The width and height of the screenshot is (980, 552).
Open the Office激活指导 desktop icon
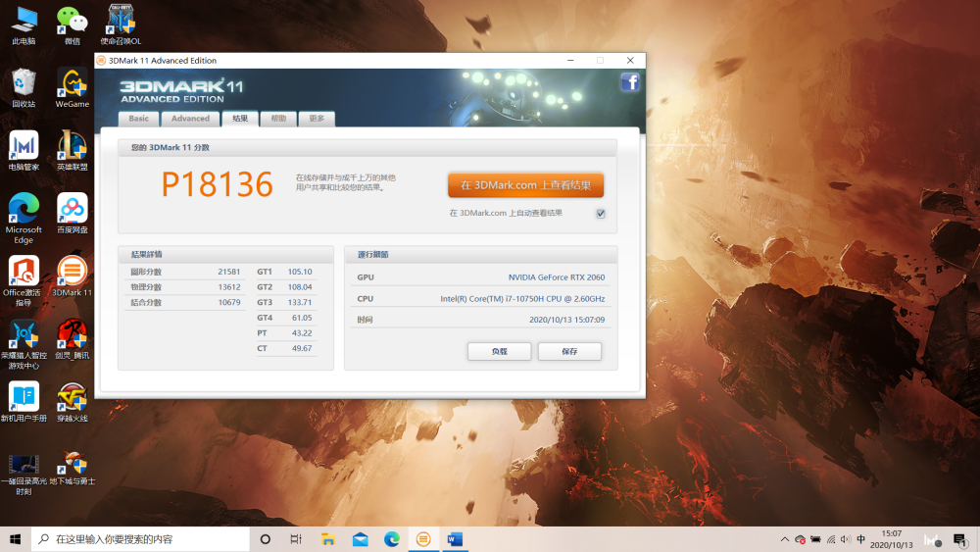(24, 280)
